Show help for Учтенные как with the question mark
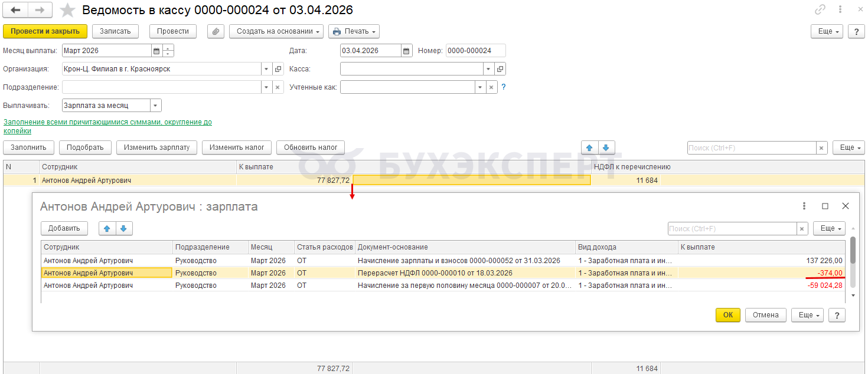Viewport: 868px width, 374px height. click(x=504, y=87)
